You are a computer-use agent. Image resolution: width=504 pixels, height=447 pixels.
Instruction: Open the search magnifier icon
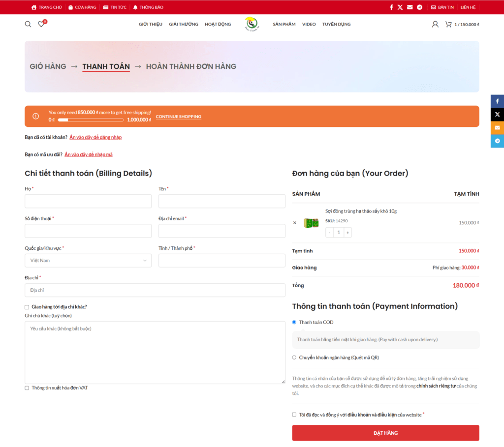tap(28, 24)
